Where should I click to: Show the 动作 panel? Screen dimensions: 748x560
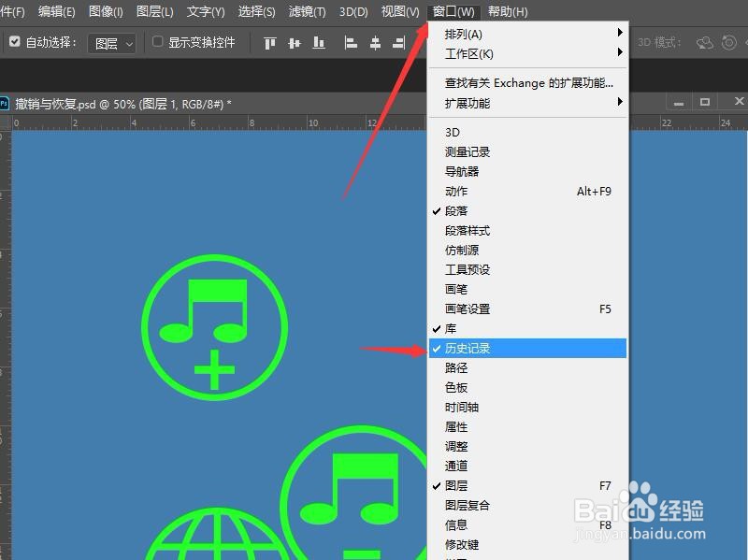click(527, 192)
